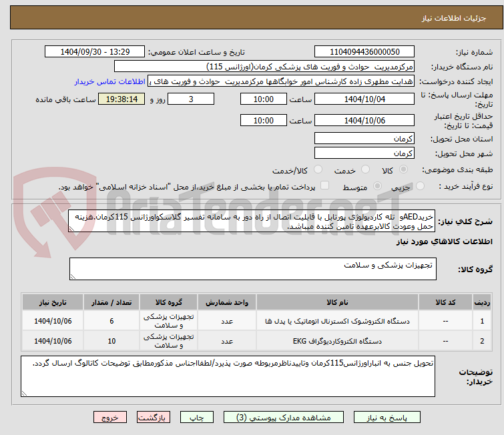Click the 'تعداد / مقدار' column header
The width and height of the screenshot is (504, 435).
(111, 302)
